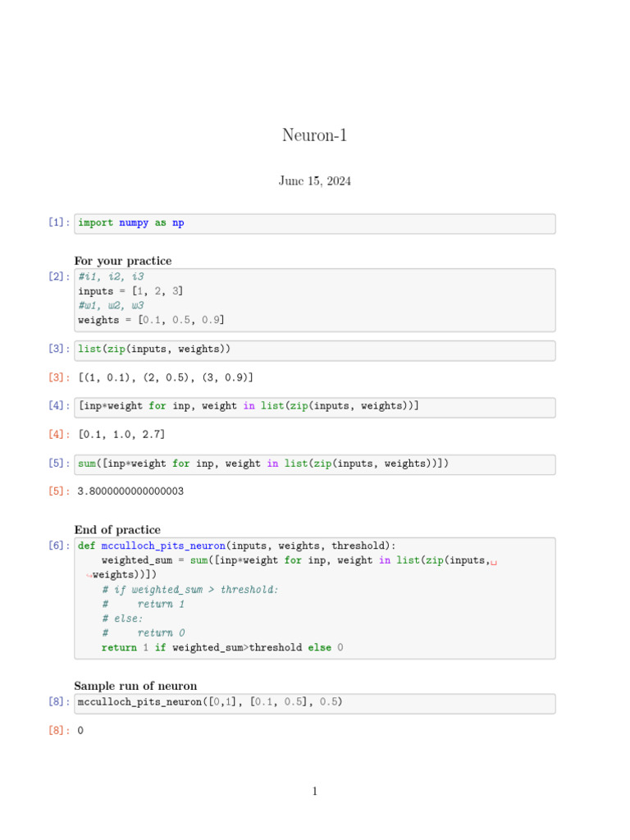Click the output value 0 of cell [8]

(x=80, y=731)
